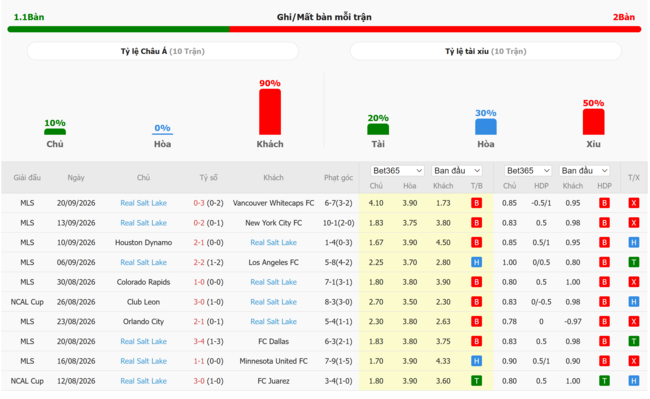Click T/X badge X in Minnesota United row
The image size is (650, 399).
(633, 361)
